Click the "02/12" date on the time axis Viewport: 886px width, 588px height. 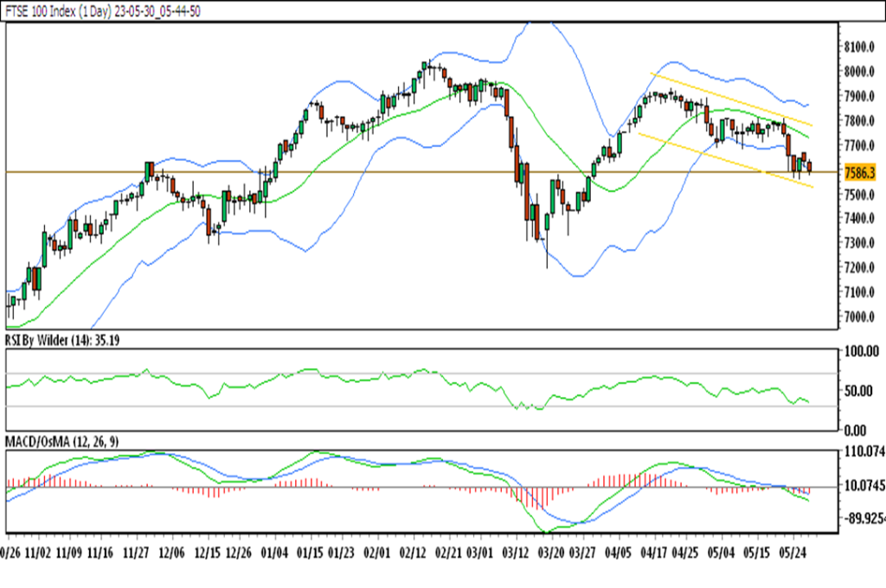coord(413,553)
